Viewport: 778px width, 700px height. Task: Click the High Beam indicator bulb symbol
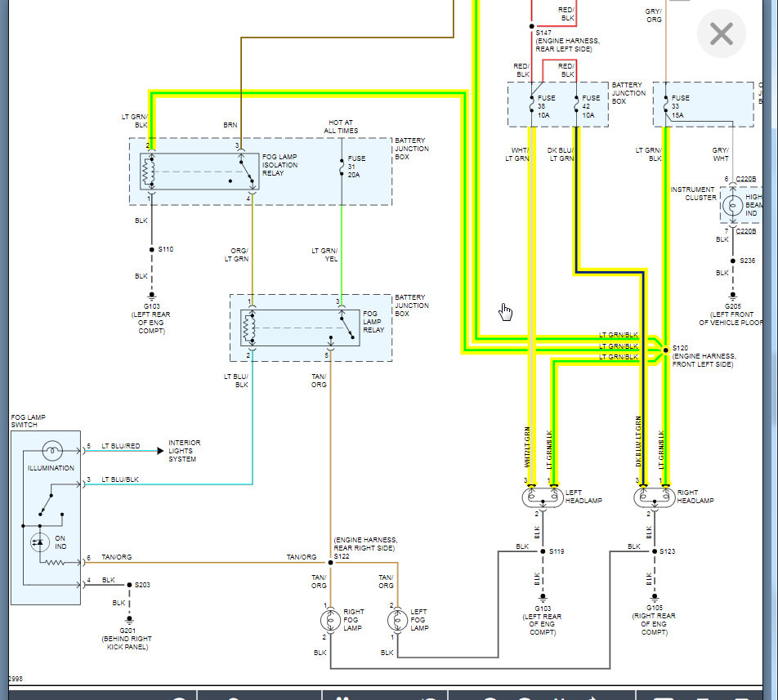tap(732, 205)
